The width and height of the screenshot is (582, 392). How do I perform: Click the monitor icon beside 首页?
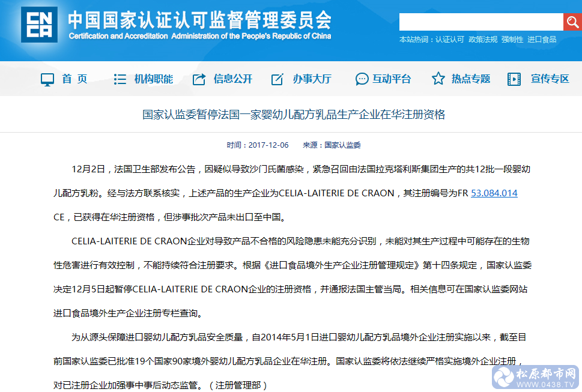pos(47,79)
